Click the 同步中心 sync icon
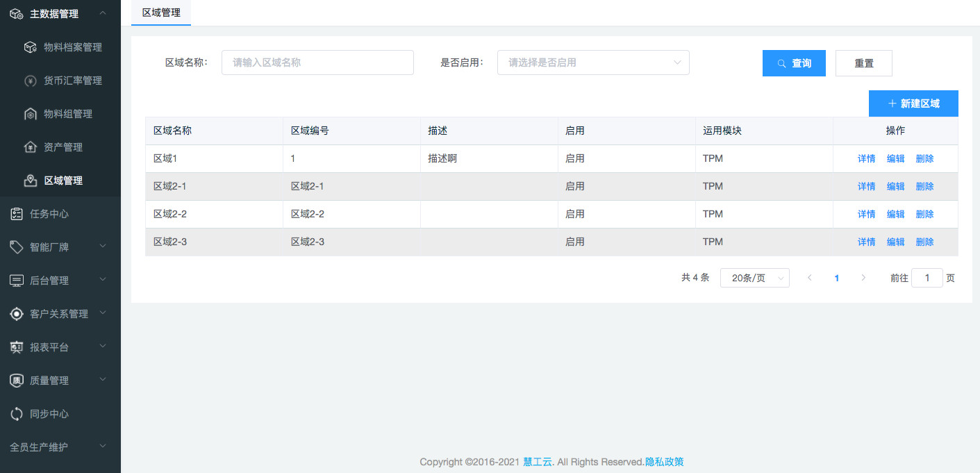Image resolution: width=980 pixels, height=473 pixels. [x=17, y=414]
